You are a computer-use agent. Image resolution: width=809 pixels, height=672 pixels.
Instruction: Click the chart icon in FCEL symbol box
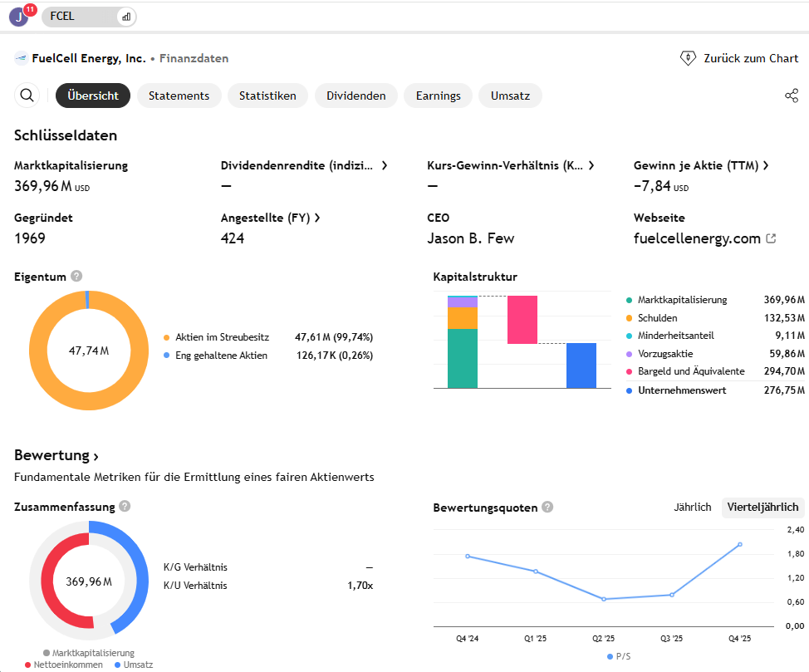pyautogui.click(x=126, y=17)
